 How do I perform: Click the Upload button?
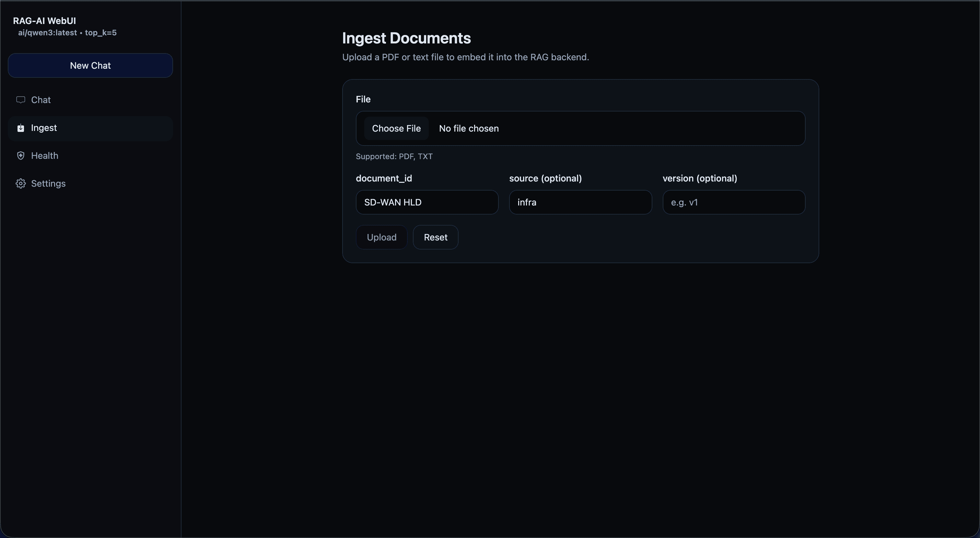coord(381,237)
